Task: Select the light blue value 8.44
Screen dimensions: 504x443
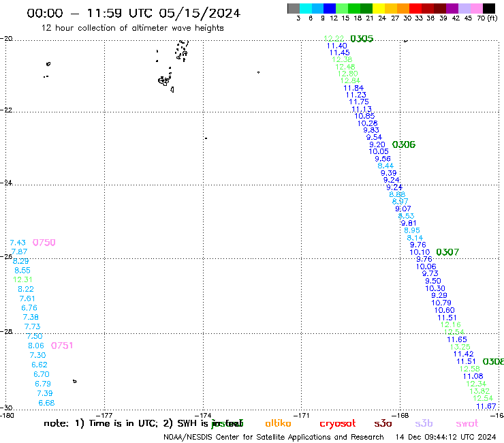Action: (x=385, y=166)
